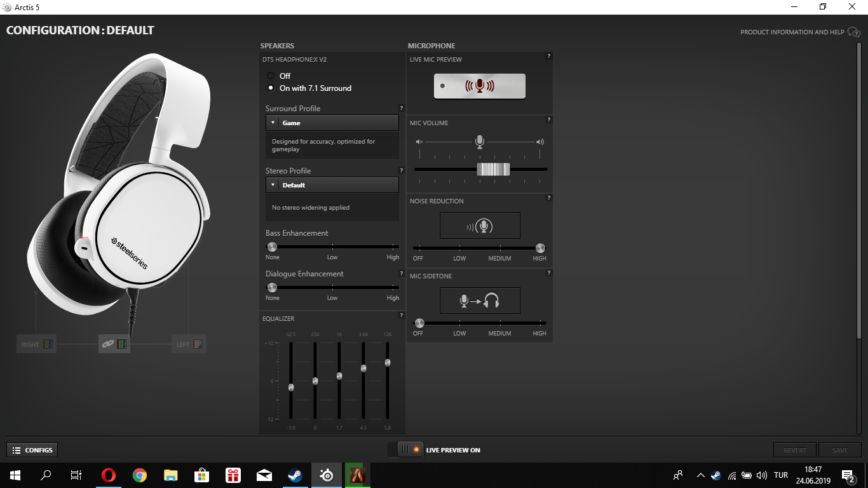Click the Mic Volume slider knob

coord(493,169)
